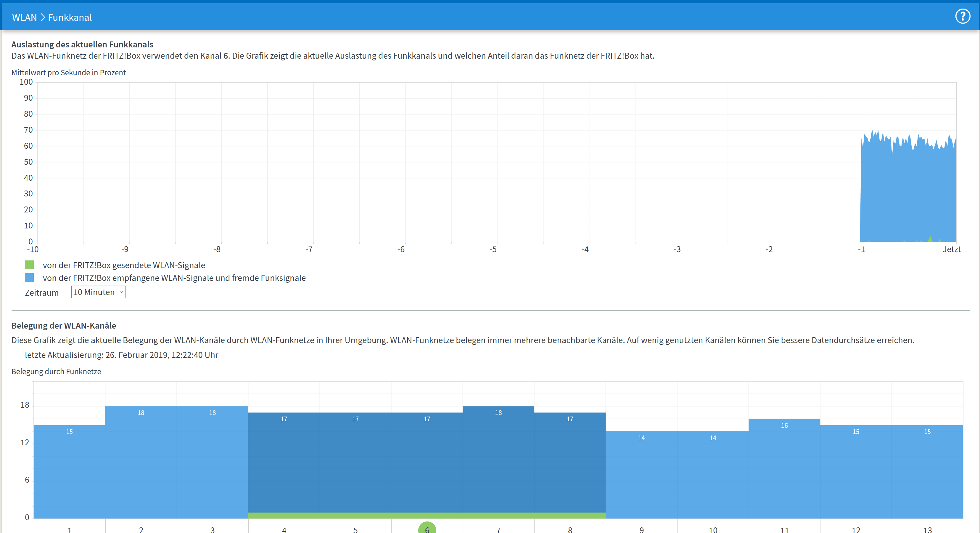Click the Jetzt label on the time axis
Screen dimensions: 980x533
pyautogui.click(x=952, y=249)
